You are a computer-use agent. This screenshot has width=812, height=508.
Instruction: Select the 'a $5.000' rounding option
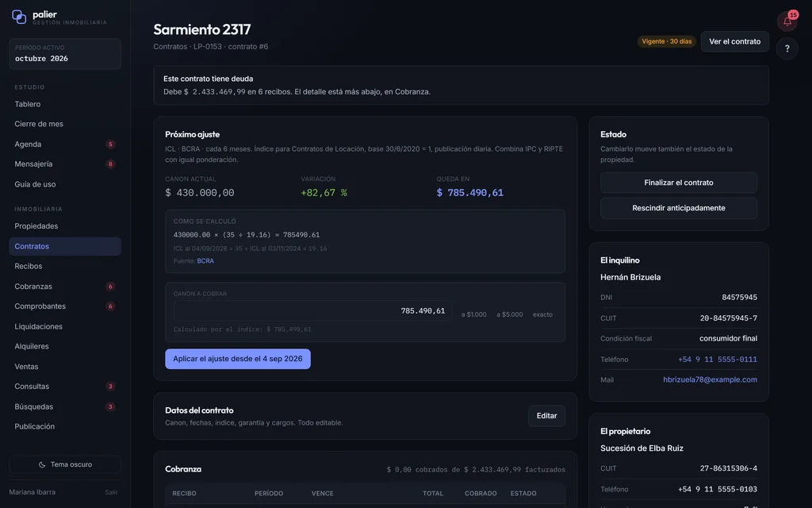[x=510, y=314]
